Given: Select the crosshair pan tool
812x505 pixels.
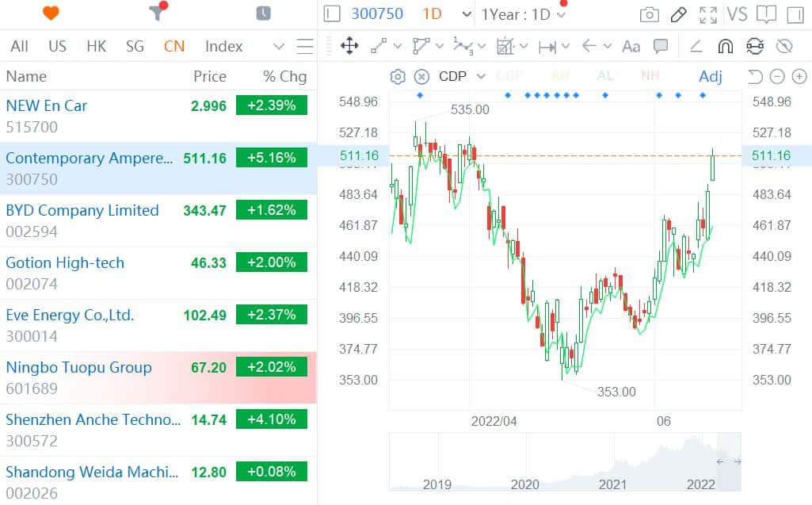Looking at the screenshot, I should point(349,47).
